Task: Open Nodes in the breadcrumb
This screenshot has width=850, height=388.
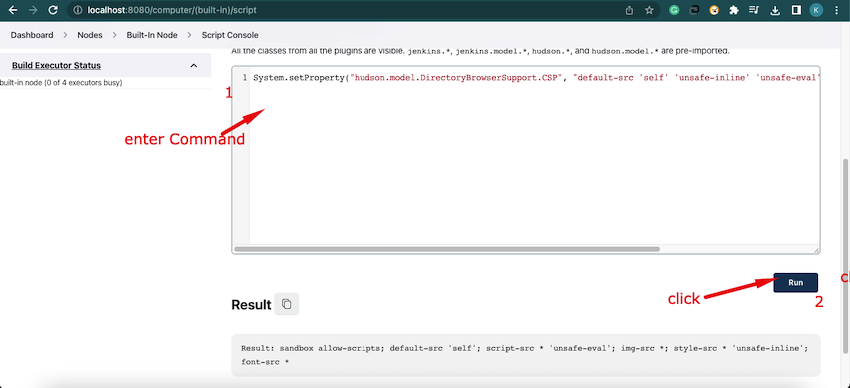Action: (x=90, y=35)
